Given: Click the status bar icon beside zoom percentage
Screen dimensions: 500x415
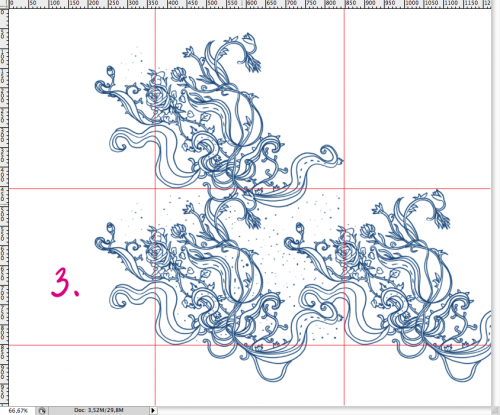Looking at the screenshot, I should pos(42,411).
